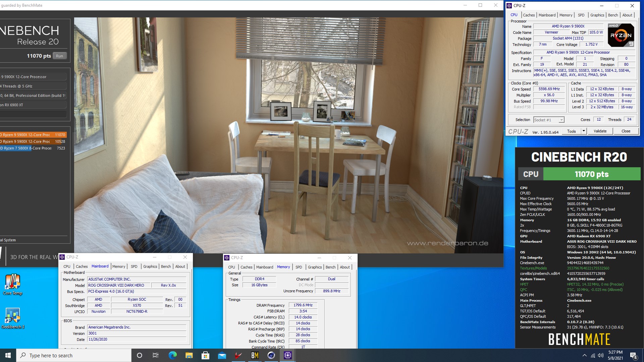The height and width of the screenshot is (362, 644).
Task: Switch to Cinebench taskbar icon
Action: (271, 355)
